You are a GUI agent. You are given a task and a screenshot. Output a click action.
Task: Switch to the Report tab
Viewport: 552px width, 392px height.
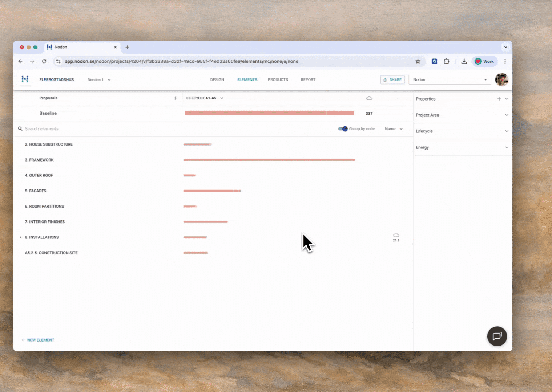[308, 80]
